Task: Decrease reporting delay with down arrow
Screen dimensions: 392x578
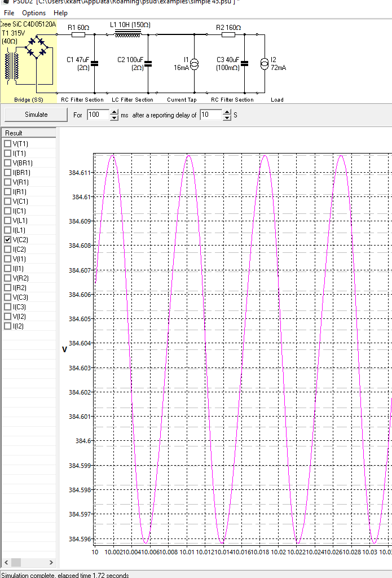Action: [227, 117]
